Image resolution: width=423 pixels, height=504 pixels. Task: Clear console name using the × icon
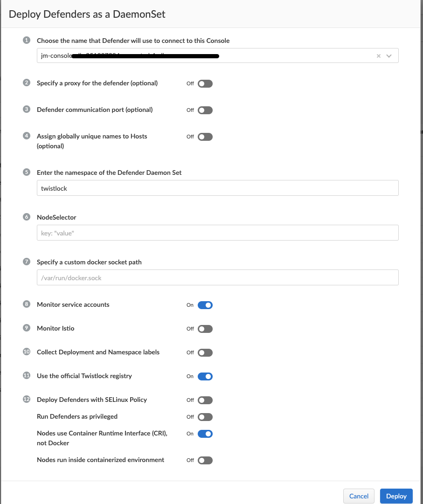pos(378,55)
